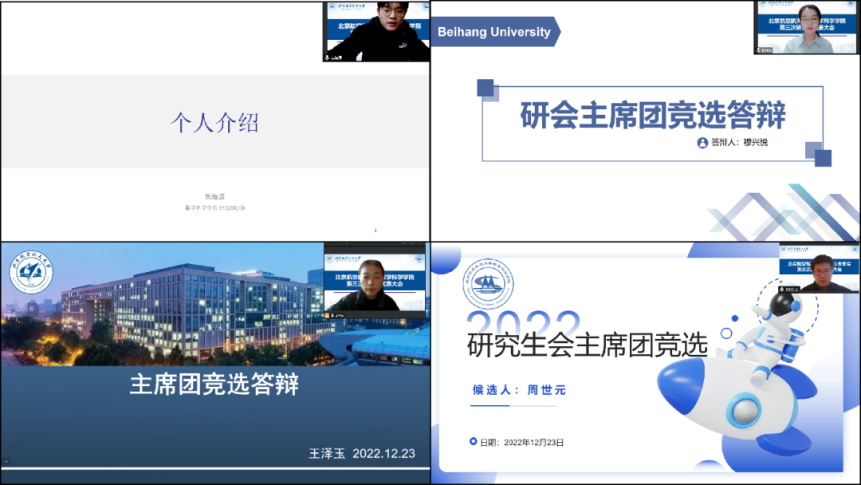
Task: Select the webcam thumbnail on the Beihang University slide
Action: click(807, 27)
